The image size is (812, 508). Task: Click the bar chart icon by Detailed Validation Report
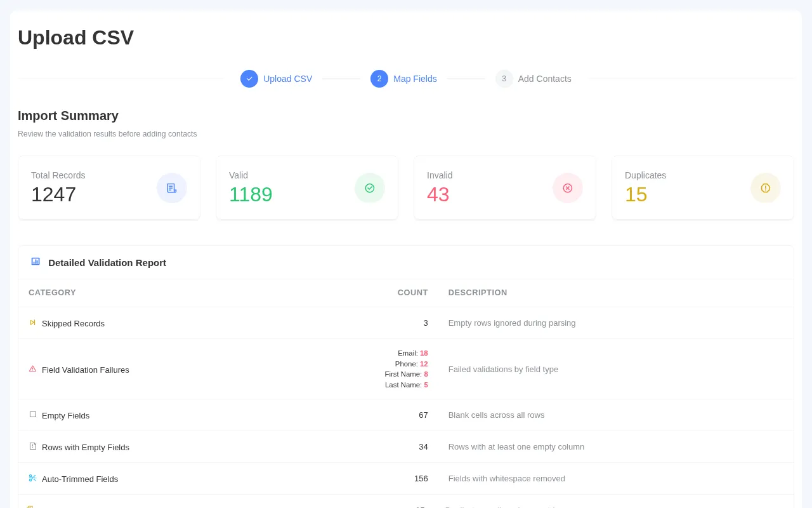point(36,261)
